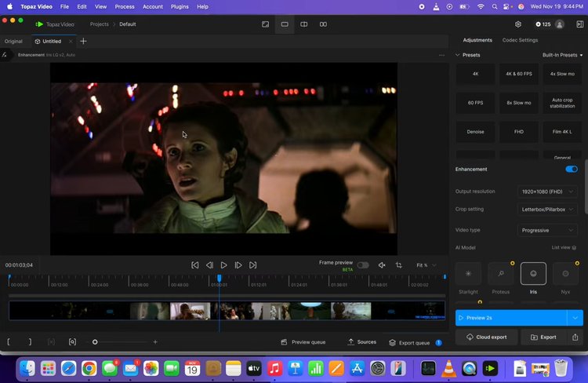Select the Proteus AI model
The width and height of the screenshot is (588, 383).
tap(501, 274)
